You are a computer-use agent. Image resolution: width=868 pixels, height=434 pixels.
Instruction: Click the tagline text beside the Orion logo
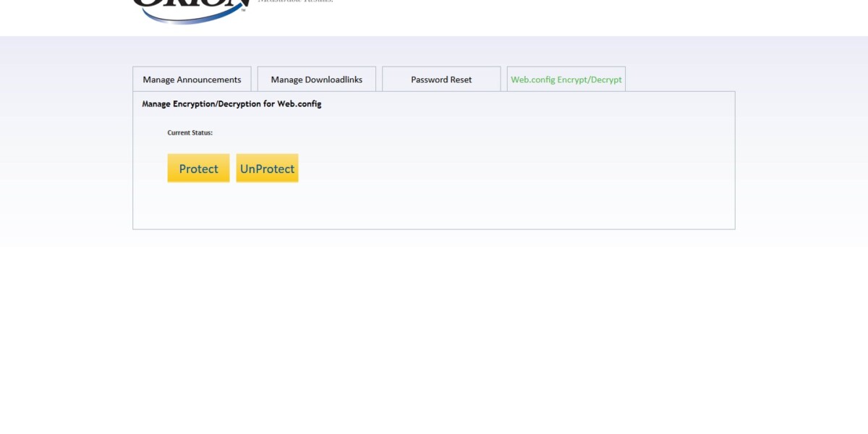(295, 1)
